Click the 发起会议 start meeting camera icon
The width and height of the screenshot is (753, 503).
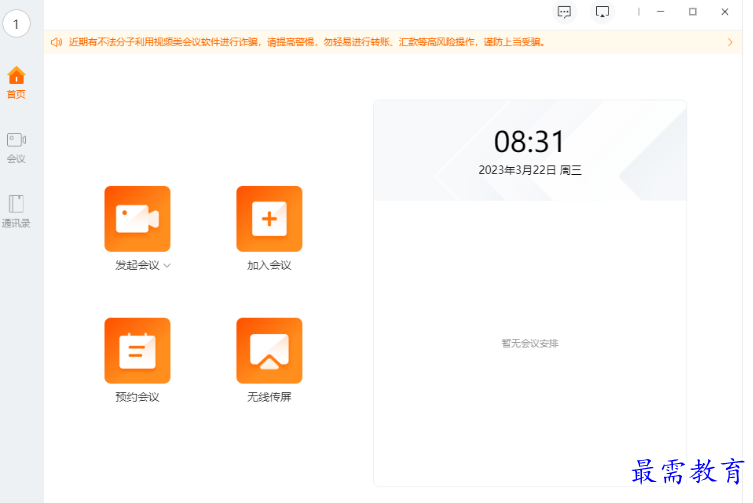pos(137,219)
